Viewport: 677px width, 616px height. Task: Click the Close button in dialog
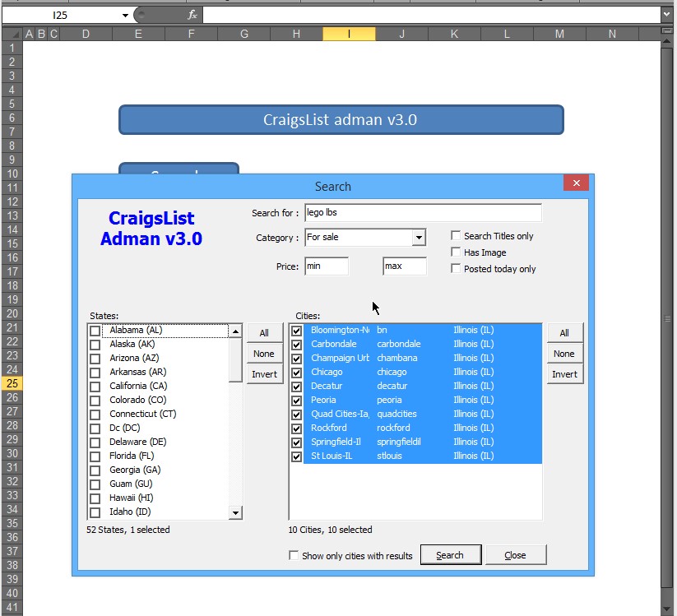(516, 555)
